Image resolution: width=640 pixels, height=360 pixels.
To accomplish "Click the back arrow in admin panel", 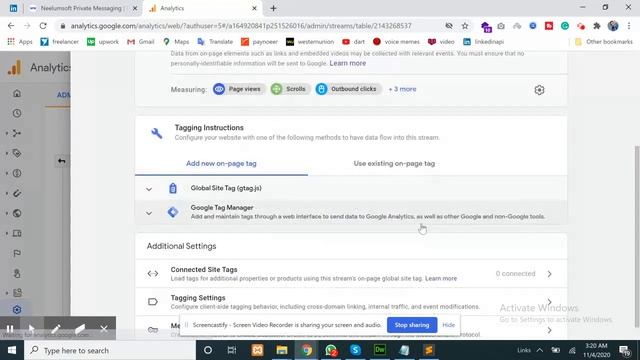I will 62,161.
